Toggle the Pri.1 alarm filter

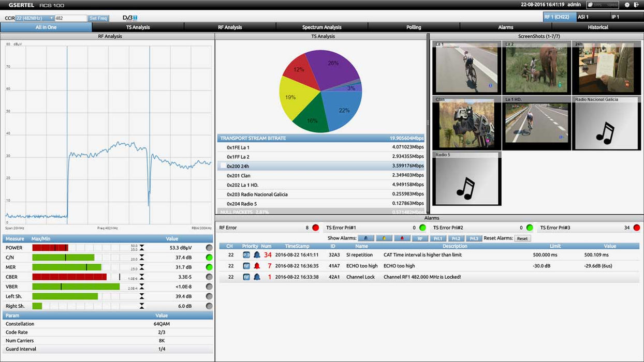(438, 238)
